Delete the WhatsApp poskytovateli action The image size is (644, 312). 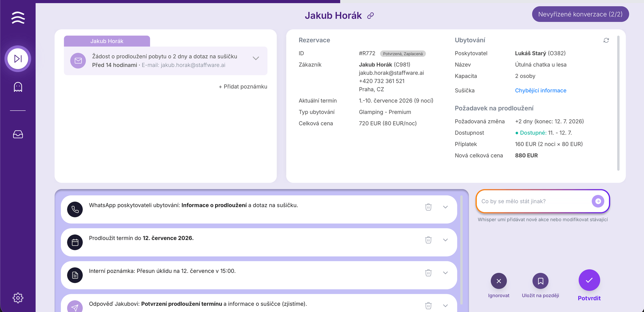click(x=428, y=207)
